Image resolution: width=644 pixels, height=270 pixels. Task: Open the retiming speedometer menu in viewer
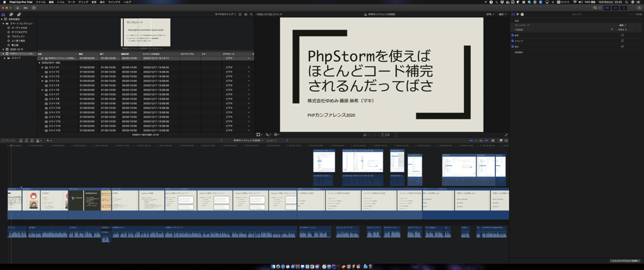tap(277, 134)
